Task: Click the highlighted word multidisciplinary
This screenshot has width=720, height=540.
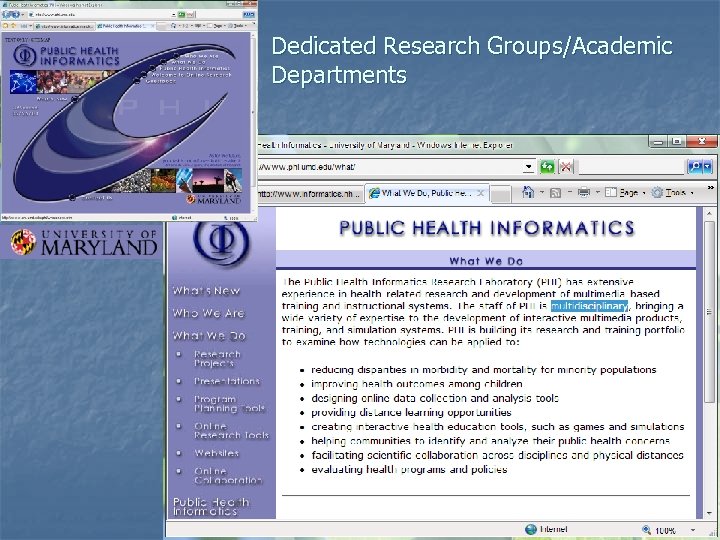Action: click(x=589, y=306)
